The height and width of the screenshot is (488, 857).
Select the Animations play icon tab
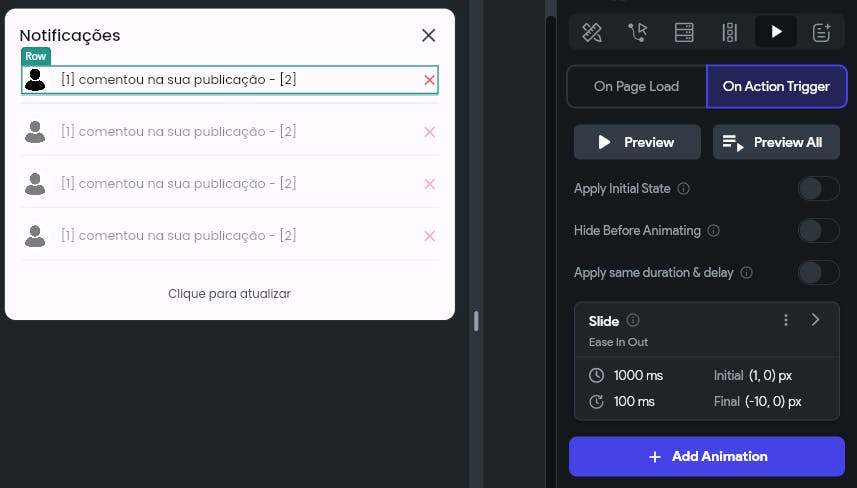point(776,32)
